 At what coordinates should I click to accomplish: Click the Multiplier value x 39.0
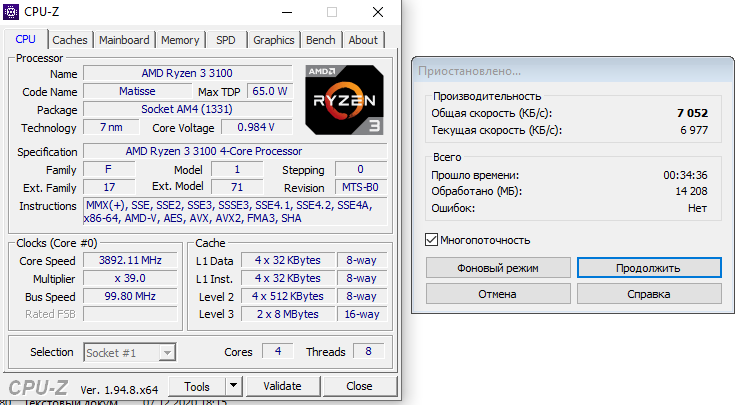[130, 278]
